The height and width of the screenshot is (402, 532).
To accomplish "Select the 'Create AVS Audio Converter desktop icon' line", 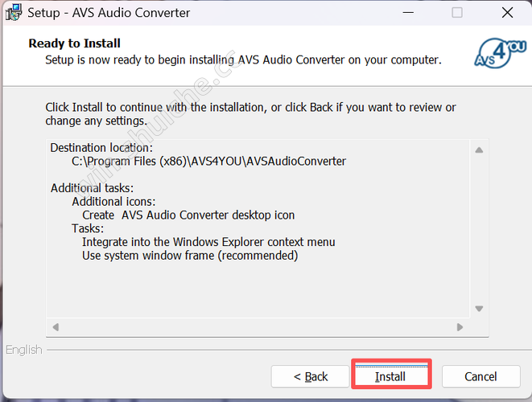I will point(188,215).
